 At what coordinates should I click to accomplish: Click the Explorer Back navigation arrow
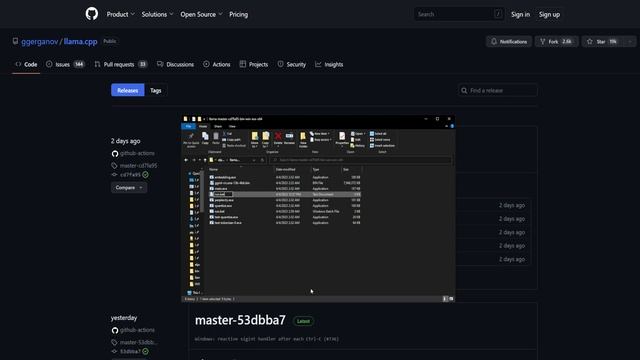click(186, 160)
